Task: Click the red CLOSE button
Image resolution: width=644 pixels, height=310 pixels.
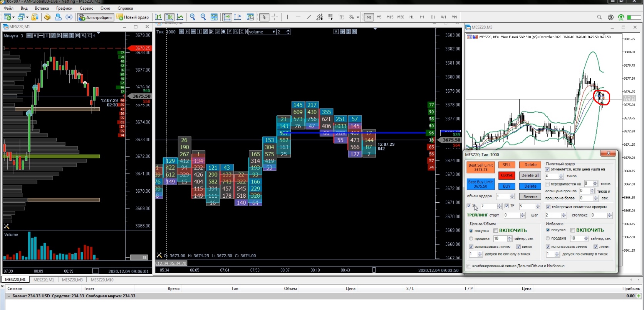Action: pos(507,175)
